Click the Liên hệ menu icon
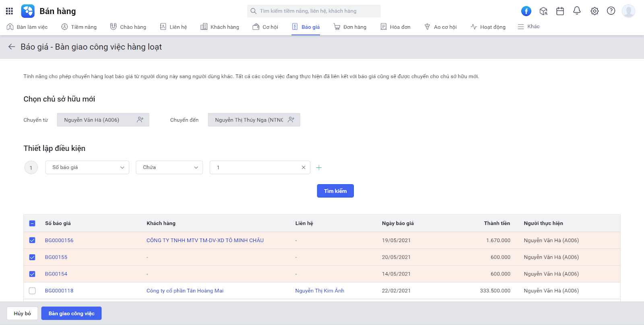 163,27
